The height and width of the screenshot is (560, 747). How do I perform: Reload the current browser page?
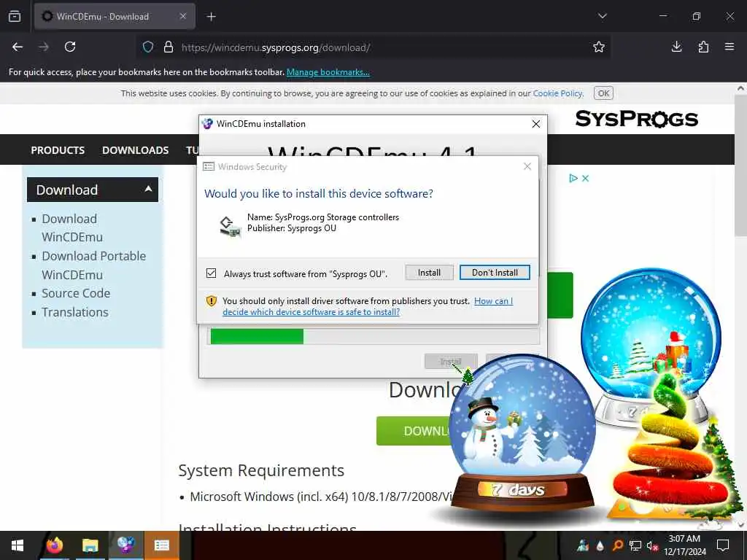pos(70,47)
